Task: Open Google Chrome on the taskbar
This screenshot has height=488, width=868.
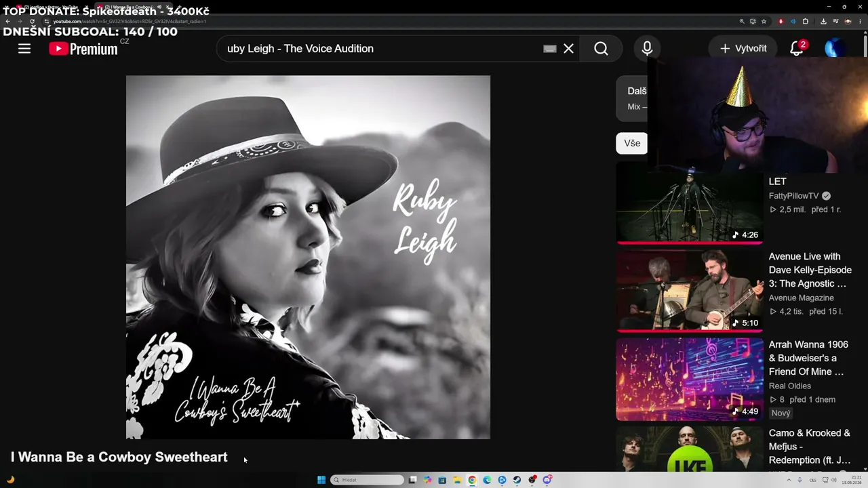Action: [x=472, y=480]
